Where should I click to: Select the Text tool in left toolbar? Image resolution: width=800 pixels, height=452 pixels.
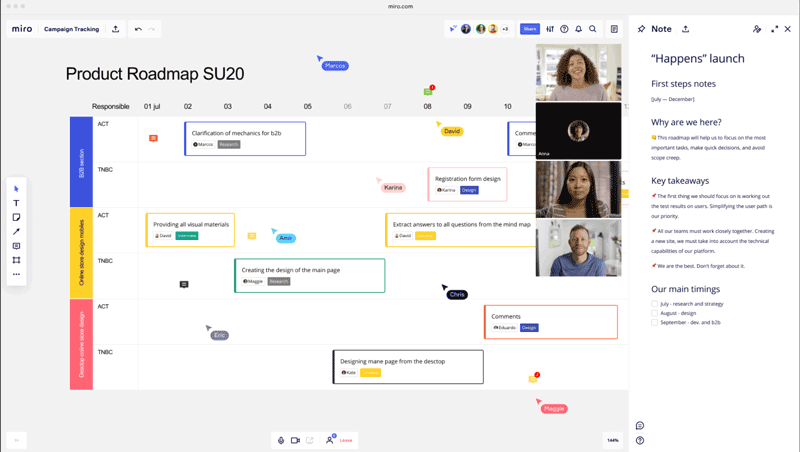16,203
